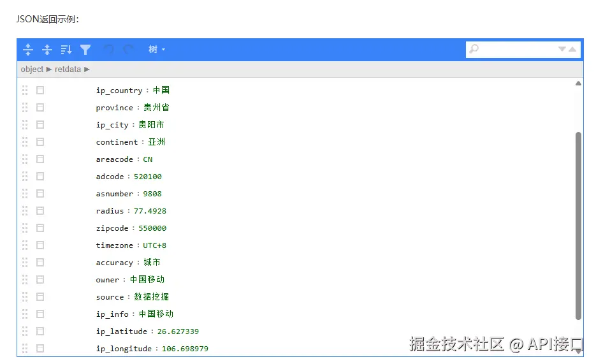Select the timezone value UTC+8
The height and width of the screenshot is (364, 596).
[x=155, y=245]
